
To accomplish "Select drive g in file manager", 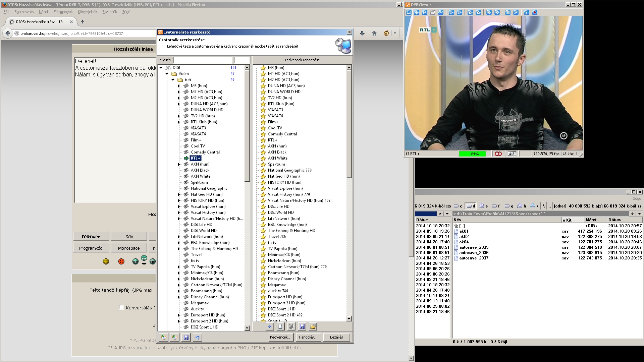I will 509,206.
